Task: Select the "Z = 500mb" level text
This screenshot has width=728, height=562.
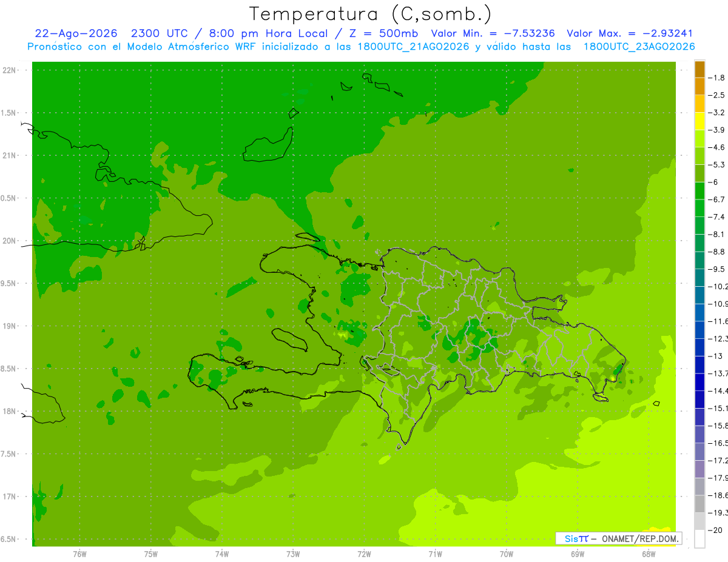Action: (x=380, y=34)
